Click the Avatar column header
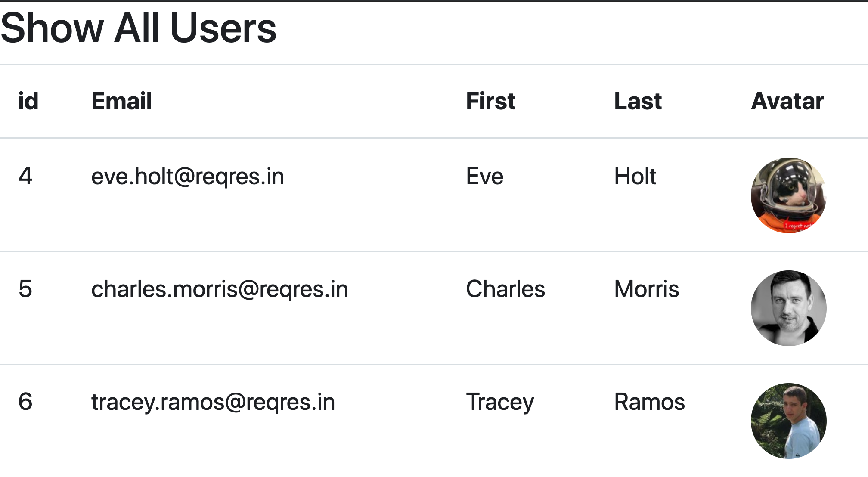 pyautogui.click(x=787, y=102)
